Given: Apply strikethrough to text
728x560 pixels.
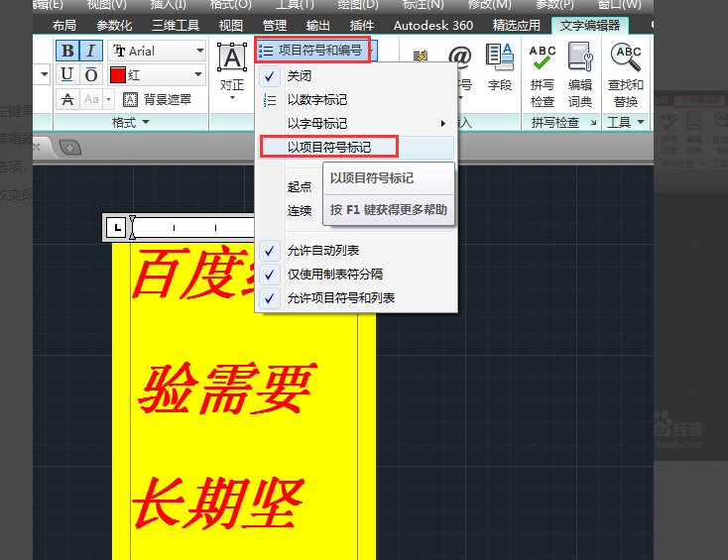Looking at the screenshot, I should [67, 99].
